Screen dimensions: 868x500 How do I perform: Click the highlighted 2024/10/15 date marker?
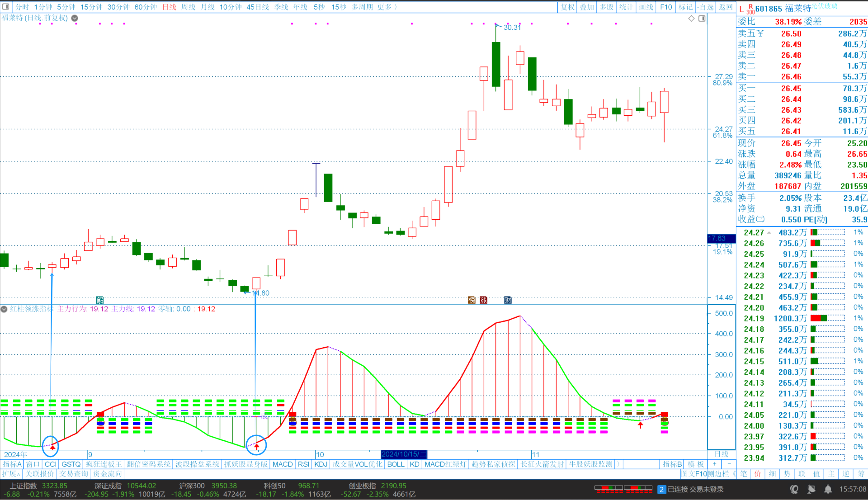tap(403, 454)
